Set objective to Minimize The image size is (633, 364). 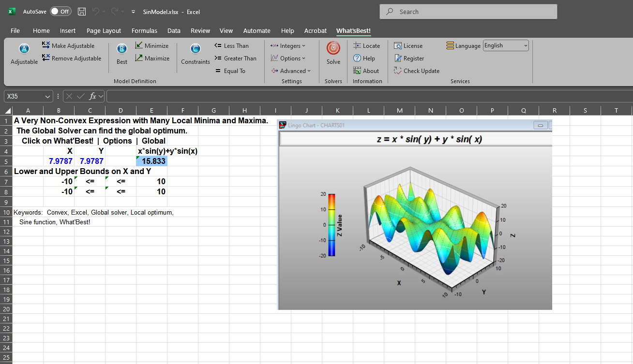152,45
